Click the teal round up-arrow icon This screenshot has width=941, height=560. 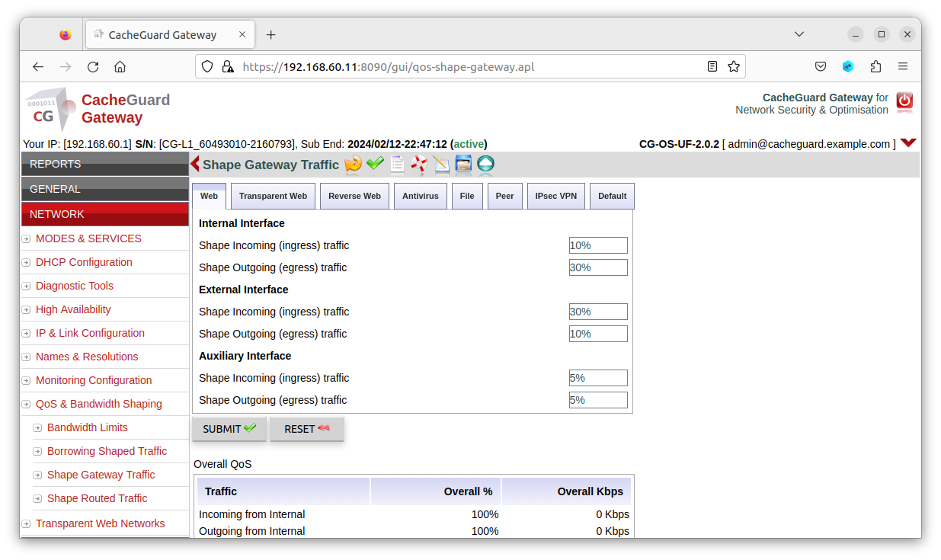(x=485, y=164)
